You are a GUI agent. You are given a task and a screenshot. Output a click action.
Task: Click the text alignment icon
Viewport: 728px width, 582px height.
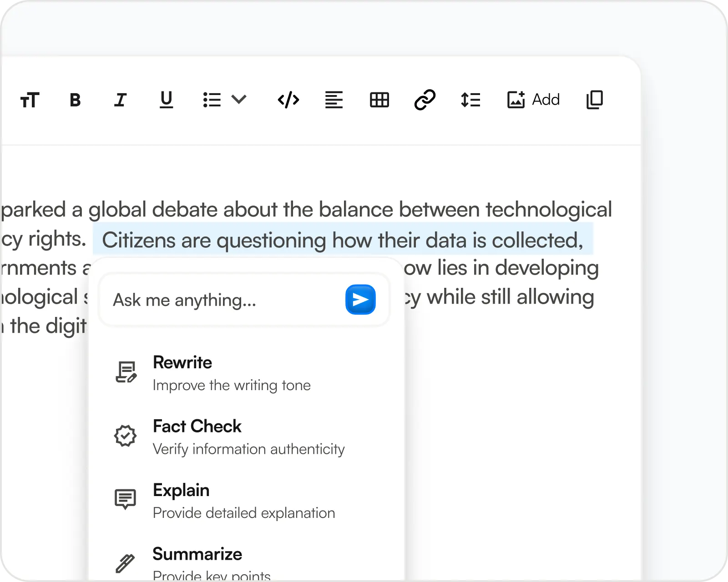334,100
